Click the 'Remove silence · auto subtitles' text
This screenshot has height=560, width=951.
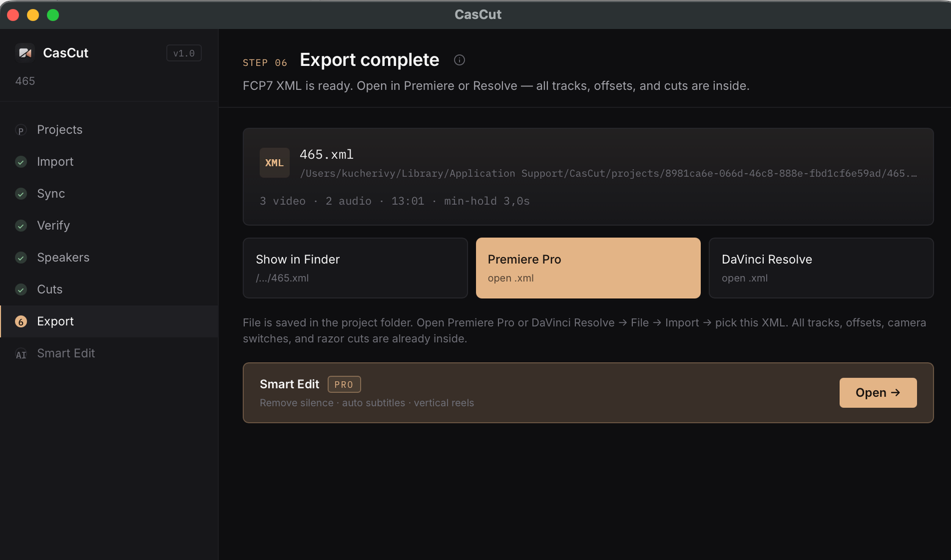pos(367,403)
